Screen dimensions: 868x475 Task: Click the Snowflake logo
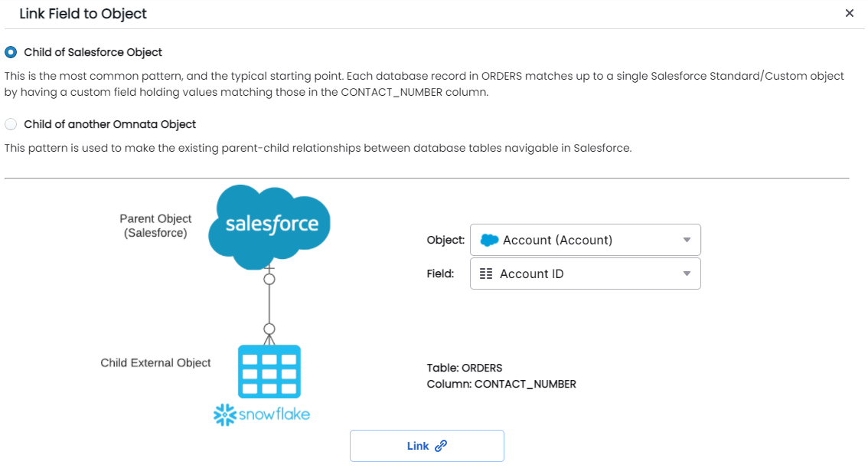[x=262, y=414]
